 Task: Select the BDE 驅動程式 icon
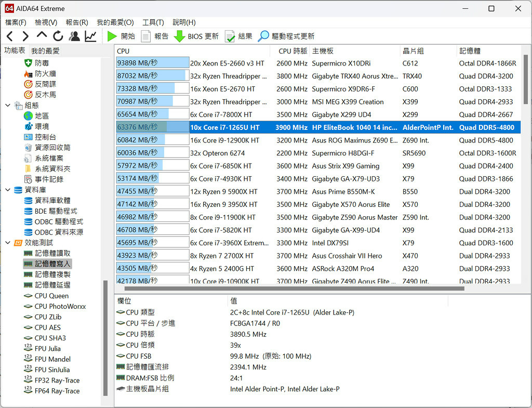[x=28, y=211]
